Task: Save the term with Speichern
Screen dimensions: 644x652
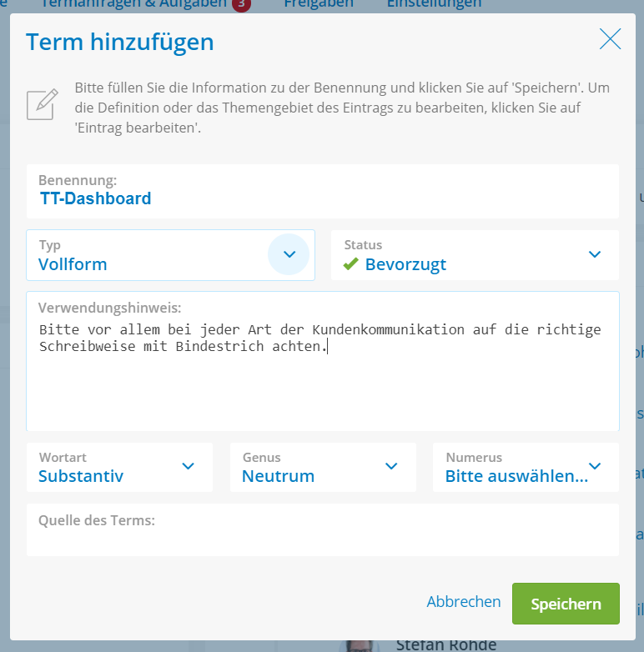Action: point(566,604)
